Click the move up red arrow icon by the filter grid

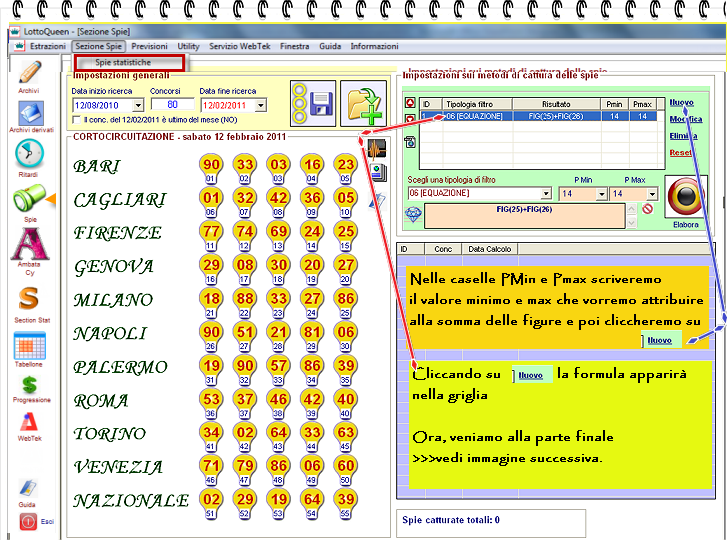[x=410, y=103]
